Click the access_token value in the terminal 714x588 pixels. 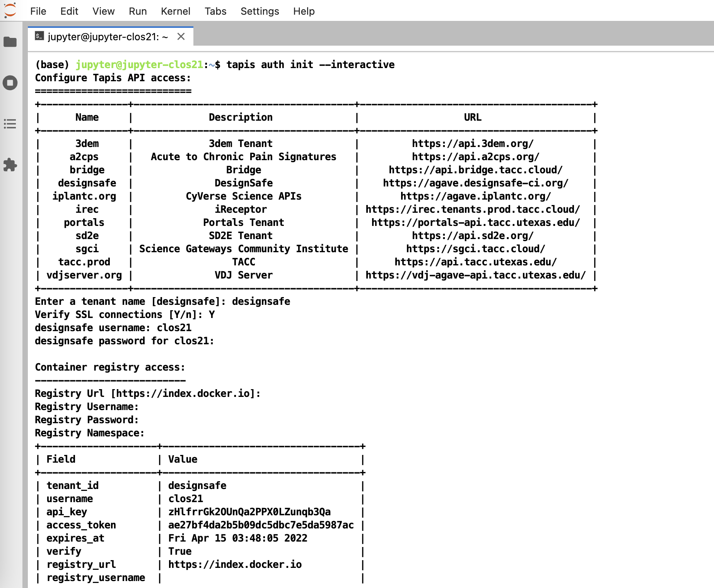click(261, 525)
